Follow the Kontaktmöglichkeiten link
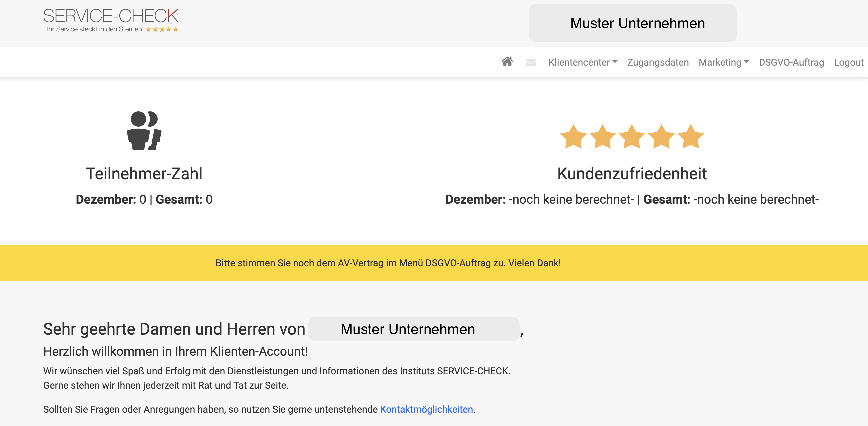868x426 pixels. click(426, 409)
